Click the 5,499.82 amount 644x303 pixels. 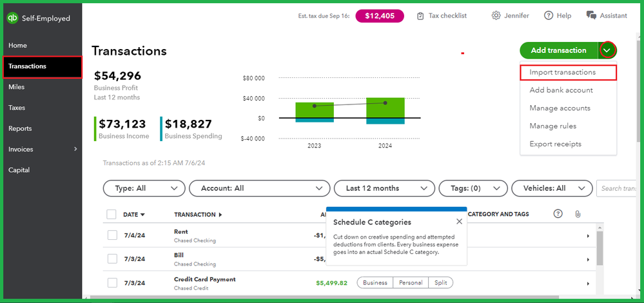click(332, 283)
